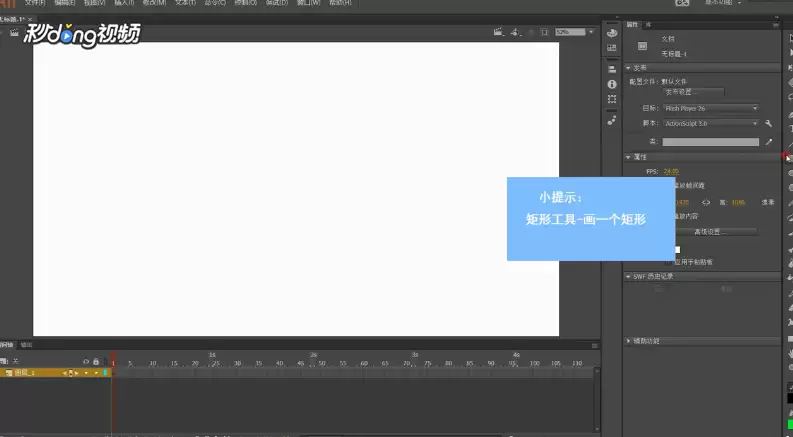Go to previous keyframe arrow on 图层_1
Viewport: 793px width, 437px height.
65,373
